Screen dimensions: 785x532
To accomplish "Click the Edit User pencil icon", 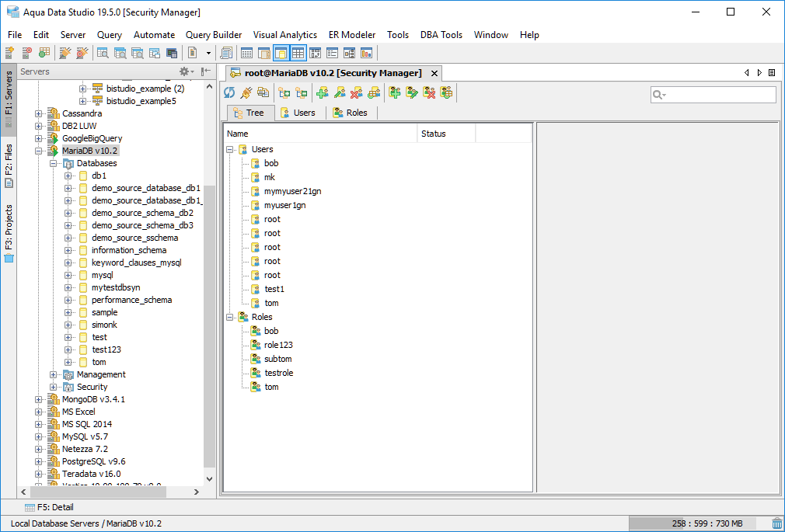I will click(340, 92).
